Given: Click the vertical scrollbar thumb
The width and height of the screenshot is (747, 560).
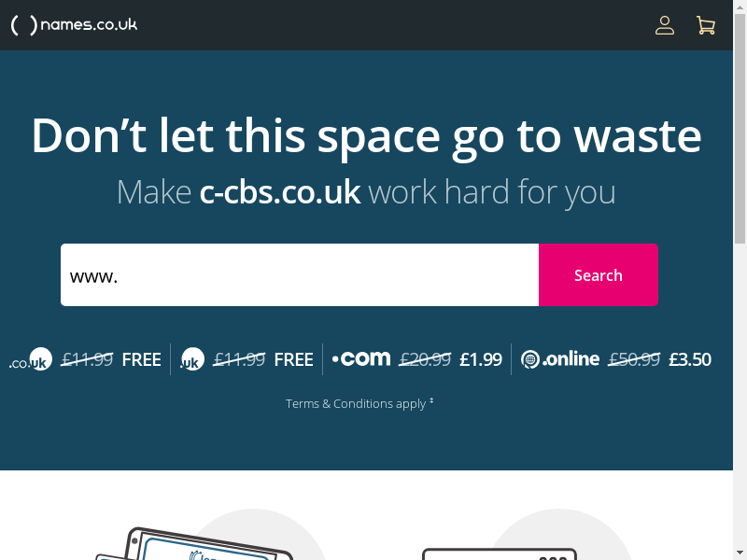Looking at the screenshot, I should (740, 129).
